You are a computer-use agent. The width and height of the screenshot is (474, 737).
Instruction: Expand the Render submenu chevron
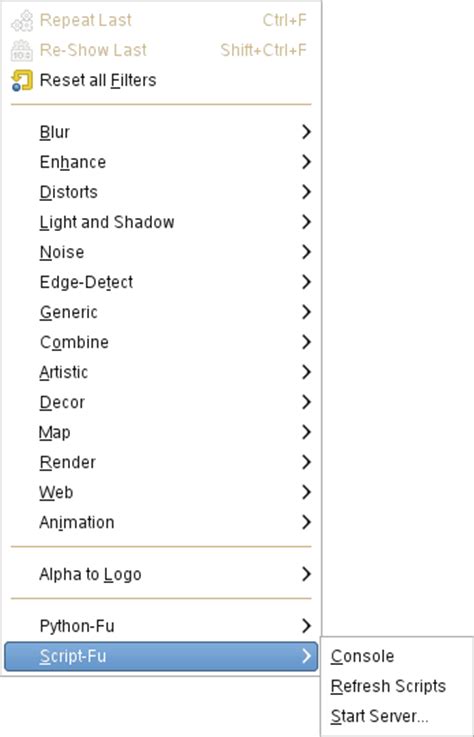[306, 462]
